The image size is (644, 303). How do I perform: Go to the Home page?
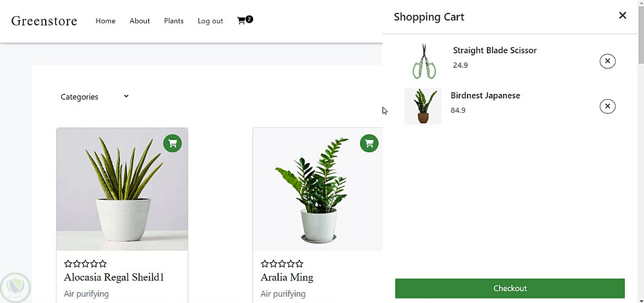106,21
